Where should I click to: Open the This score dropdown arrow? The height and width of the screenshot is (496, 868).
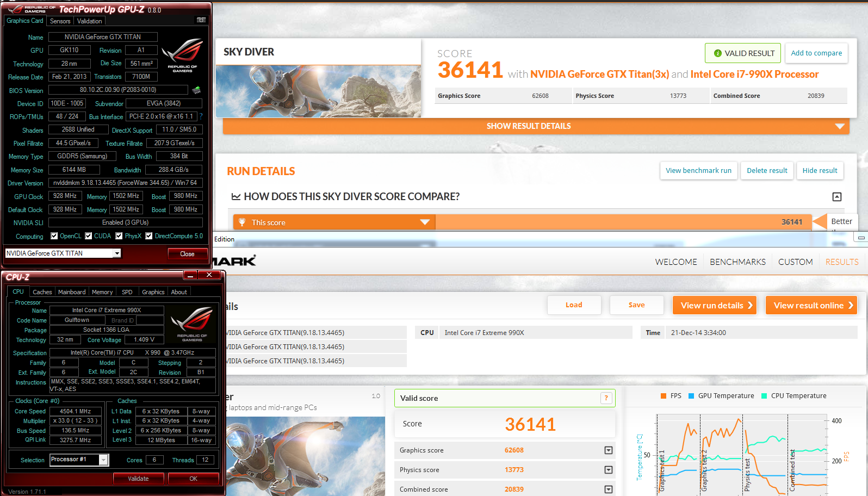click(425, 222)
